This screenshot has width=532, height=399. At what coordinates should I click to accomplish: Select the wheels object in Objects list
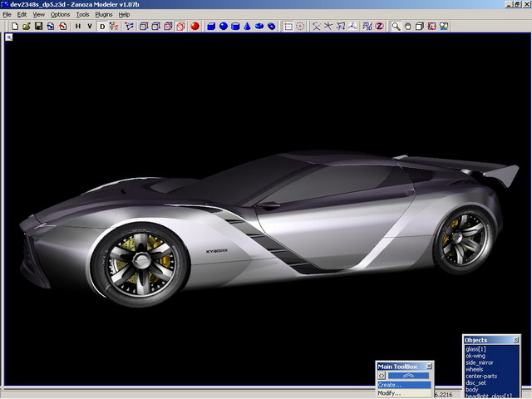[x=475, y=369]
